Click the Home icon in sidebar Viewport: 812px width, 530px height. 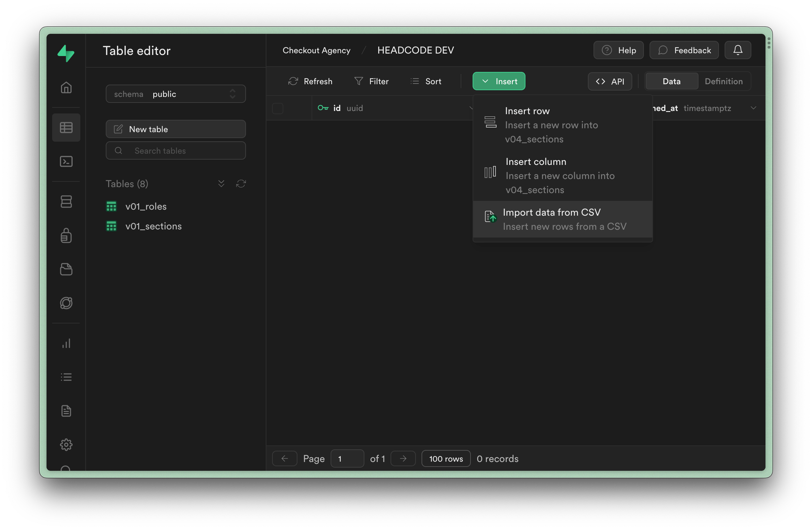pos(66,87)
